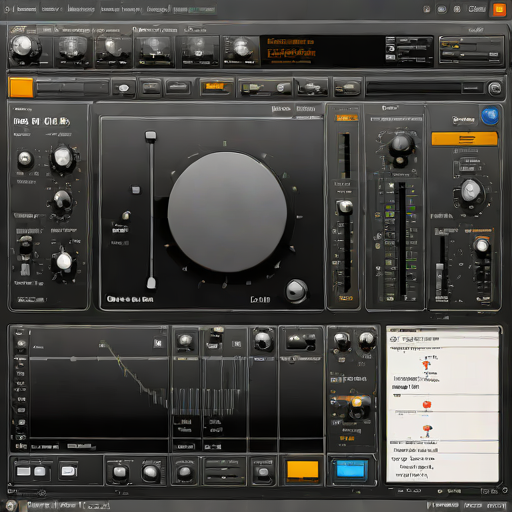Click the round icon in the bottom-left corner taskbar
512x512 pixels.
11,505
